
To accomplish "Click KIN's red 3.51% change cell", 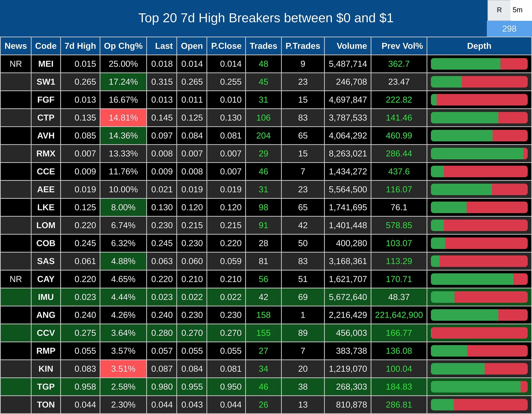I will pos(123,369).
